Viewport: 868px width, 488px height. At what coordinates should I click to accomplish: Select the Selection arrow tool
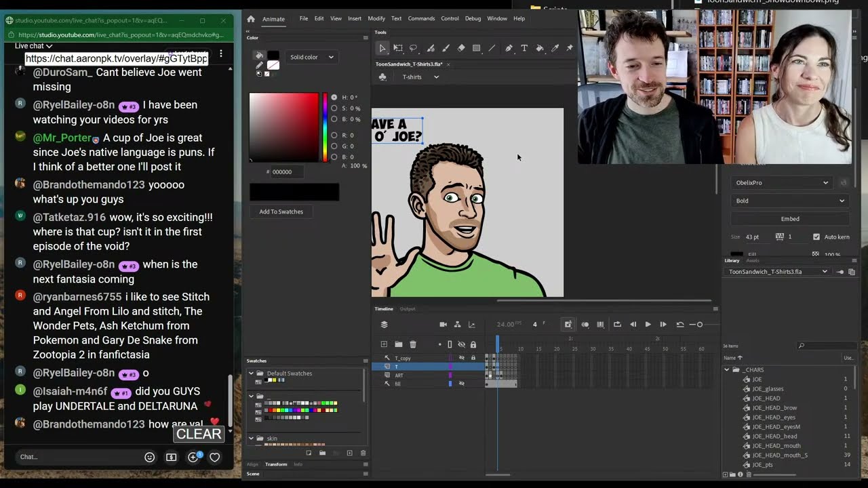(x=382, y=48)
